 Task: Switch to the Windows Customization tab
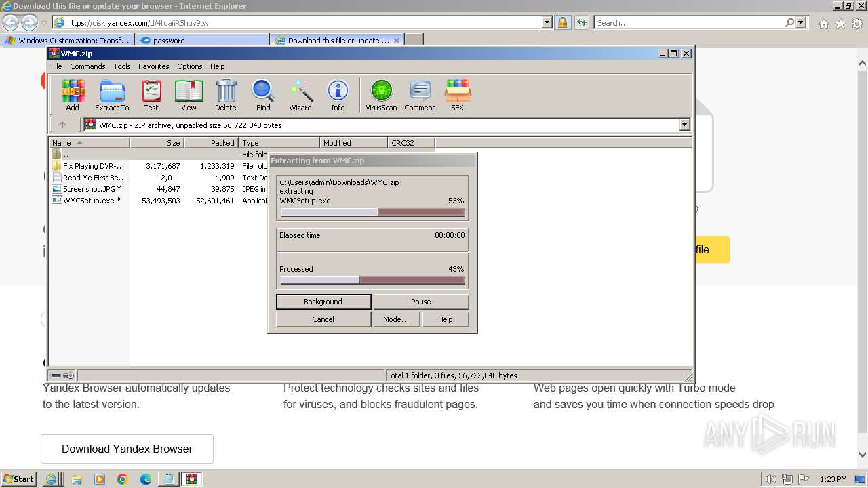point(68,40)
